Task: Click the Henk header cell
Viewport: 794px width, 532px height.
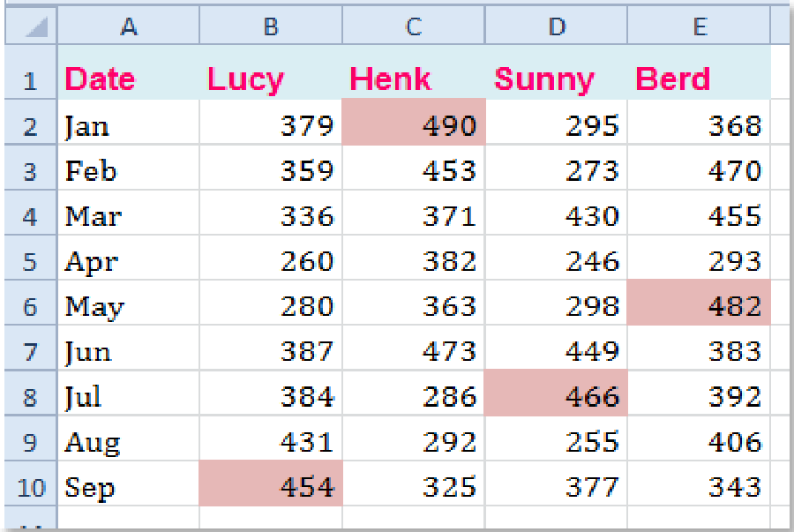Action: click(414, 71)
